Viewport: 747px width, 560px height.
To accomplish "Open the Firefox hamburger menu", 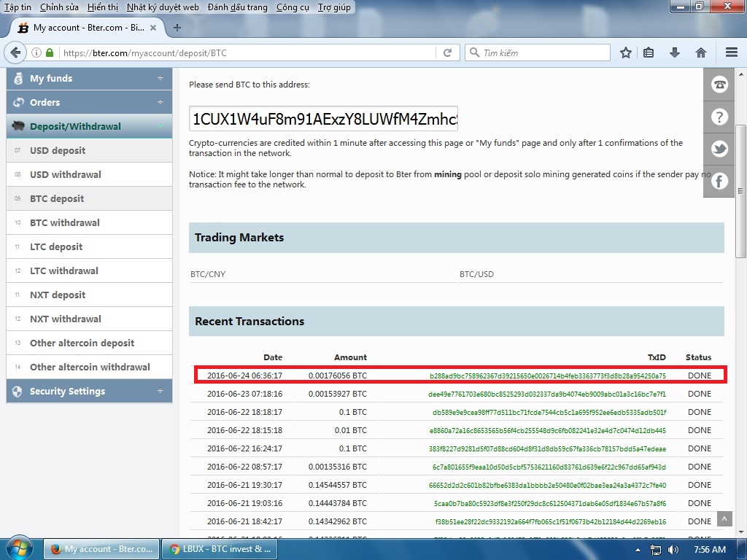I will tap(732, 52).
